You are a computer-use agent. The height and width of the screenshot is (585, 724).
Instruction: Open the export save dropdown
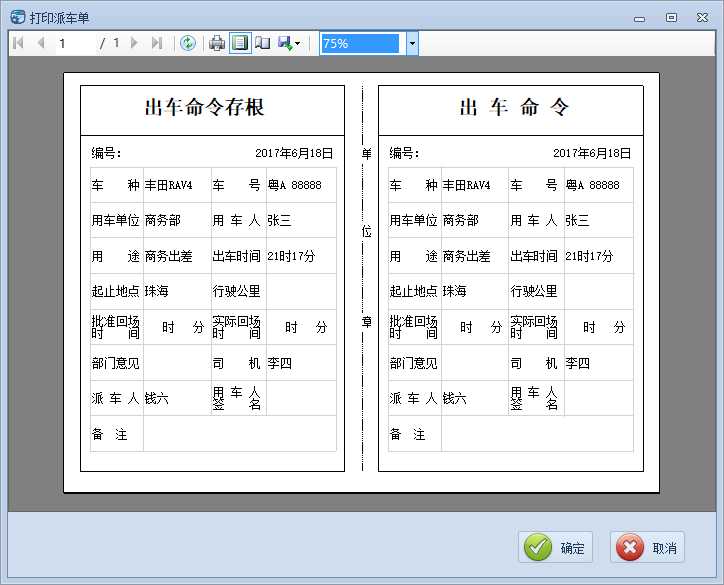tap(290, 43)
